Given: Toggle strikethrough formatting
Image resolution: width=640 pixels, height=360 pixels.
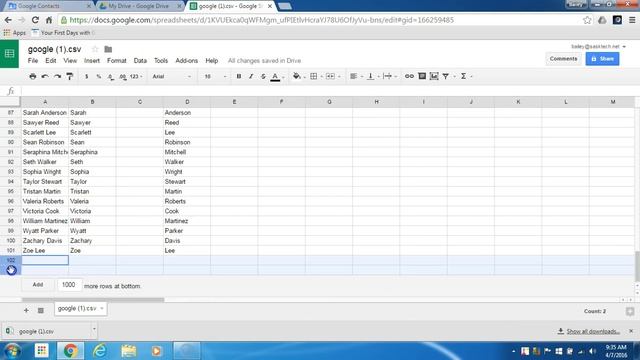Looking at the screenshot, I should [263, 76].
